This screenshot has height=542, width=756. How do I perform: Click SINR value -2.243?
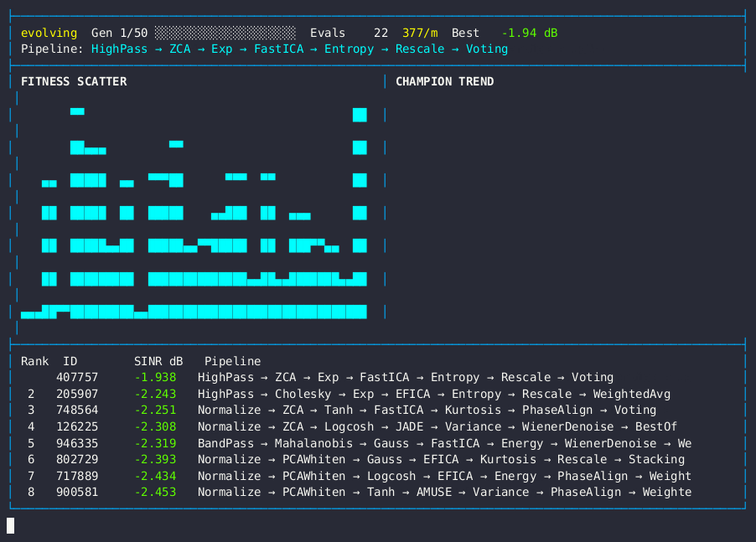[155, 394]
